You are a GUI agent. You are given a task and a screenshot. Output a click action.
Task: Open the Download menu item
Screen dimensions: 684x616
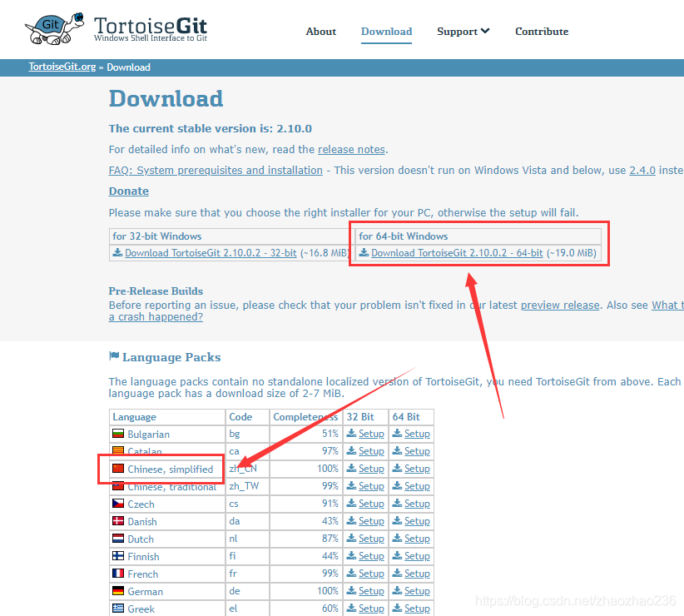click(x=386, y=32)
